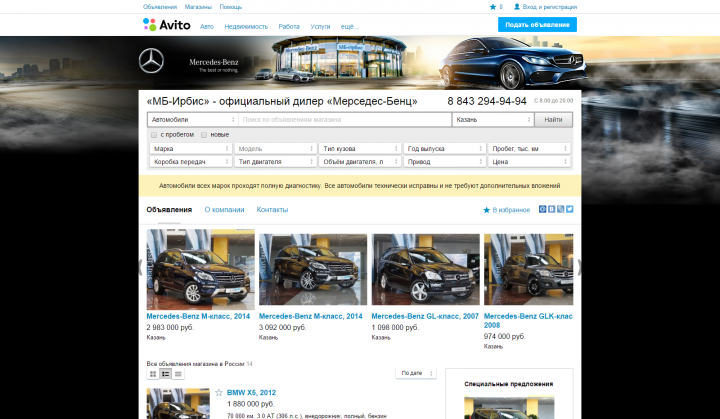Click the Найти search button

553,119
